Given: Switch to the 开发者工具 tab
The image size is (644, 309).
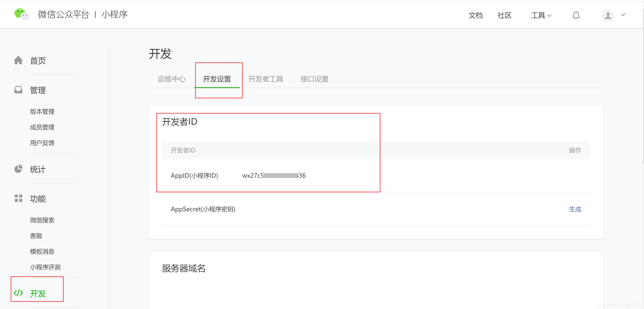Looking at the screenshot, I should (x=266, y=79).
